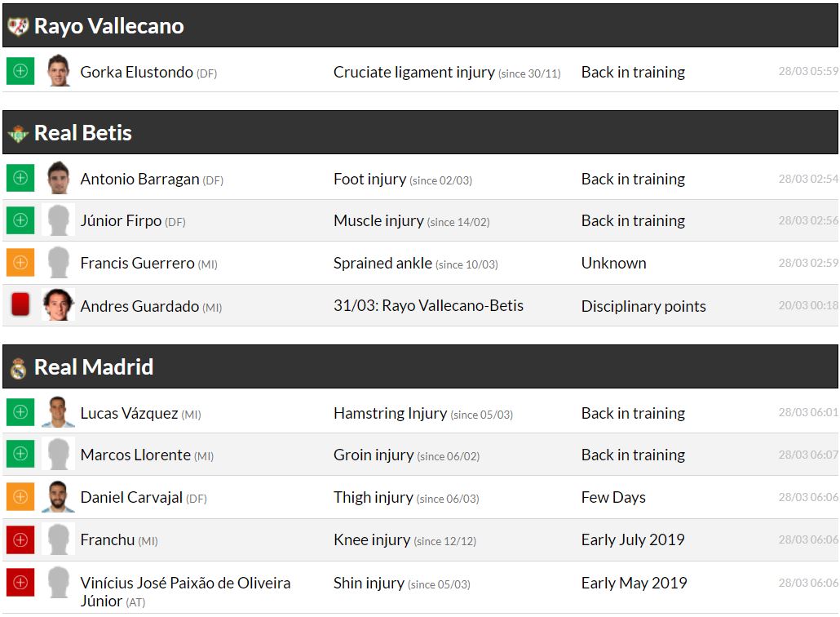
Task: Open Andres Guardado's player photo
Action: click(58, 305)
